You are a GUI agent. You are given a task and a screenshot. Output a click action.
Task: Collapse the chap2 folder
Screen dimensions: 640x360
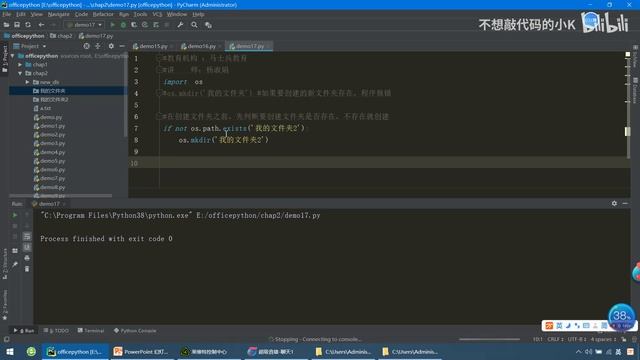(x=20, y=73)
